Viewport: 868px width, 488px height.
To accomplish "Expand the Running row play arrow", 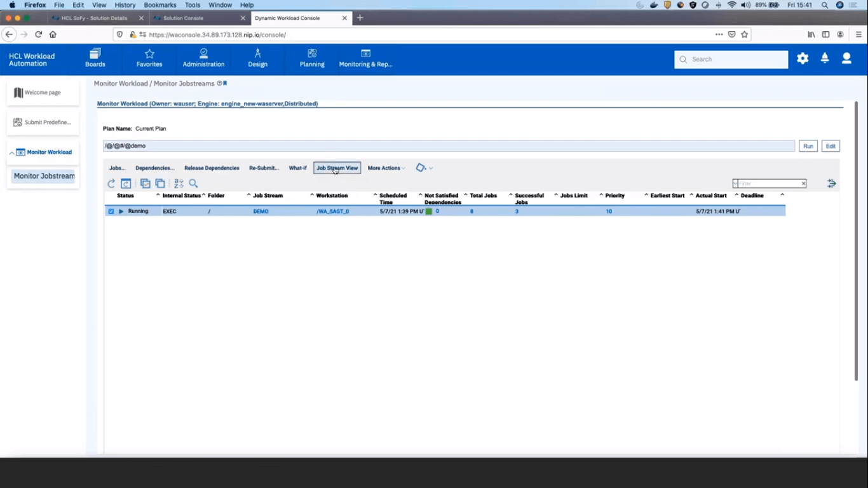I will (121, 212).
